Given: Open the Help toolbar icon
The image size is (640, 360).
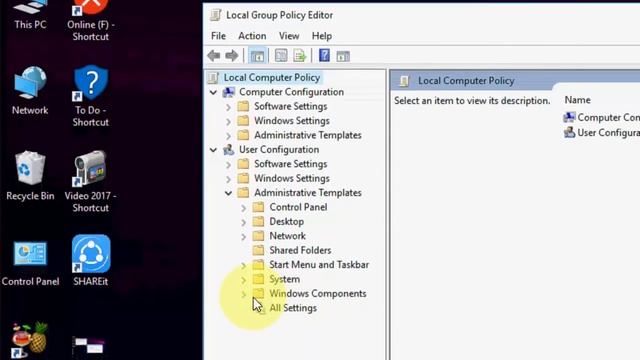Looking at the screenshot, I should pos(324,55).
